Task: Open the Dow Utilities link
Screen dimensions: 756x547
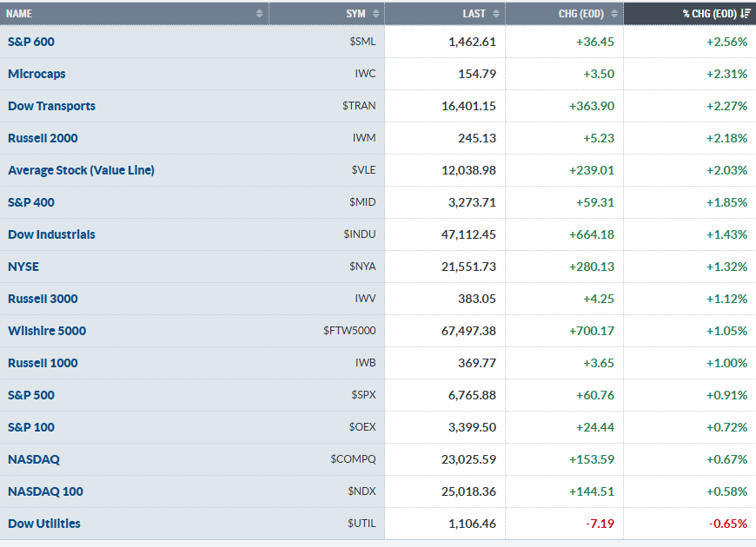Action: [x=43, y=524]
